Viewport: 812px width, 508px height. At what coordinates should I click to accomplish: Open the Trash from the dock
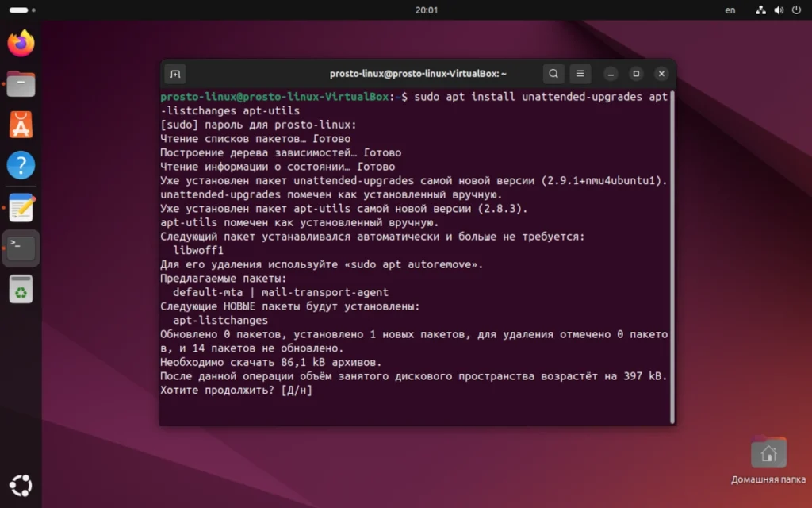pyautogui.click(x=21, y=289)
